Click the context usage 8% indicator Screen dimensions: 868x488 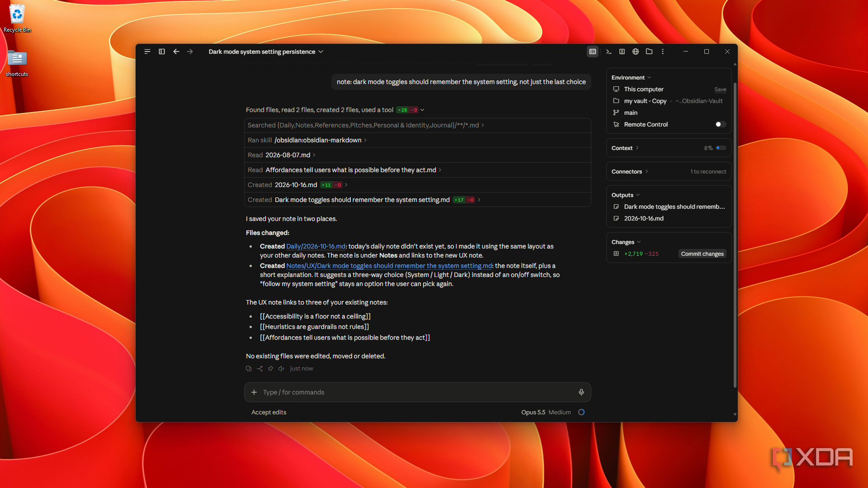[715, 148]
